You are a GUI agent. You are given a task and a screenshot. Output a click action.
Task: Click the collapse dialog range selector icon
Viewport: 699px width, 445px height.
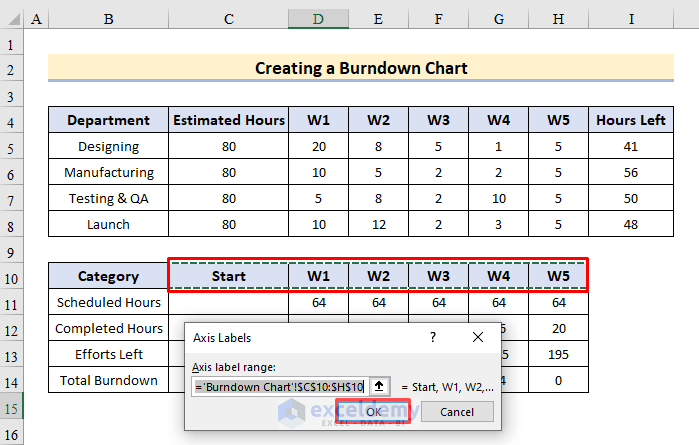click(x=381, y=386)
